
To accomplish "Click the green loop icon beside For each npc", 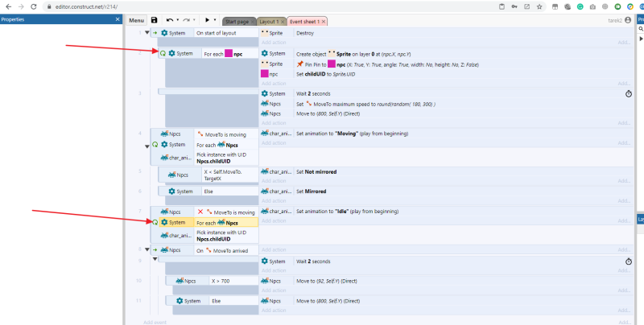I will (163, 53).
